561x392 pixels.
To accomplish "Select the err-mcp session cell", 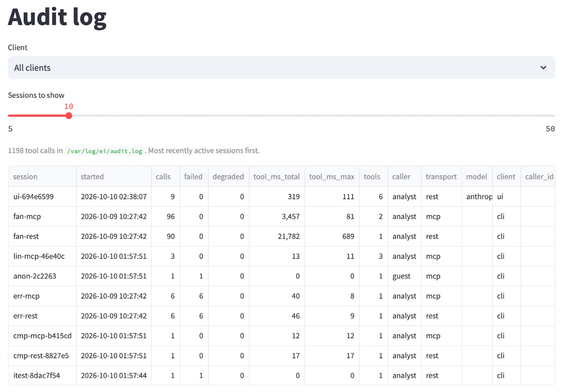I will pyautogui.click(x=42, y=296).
